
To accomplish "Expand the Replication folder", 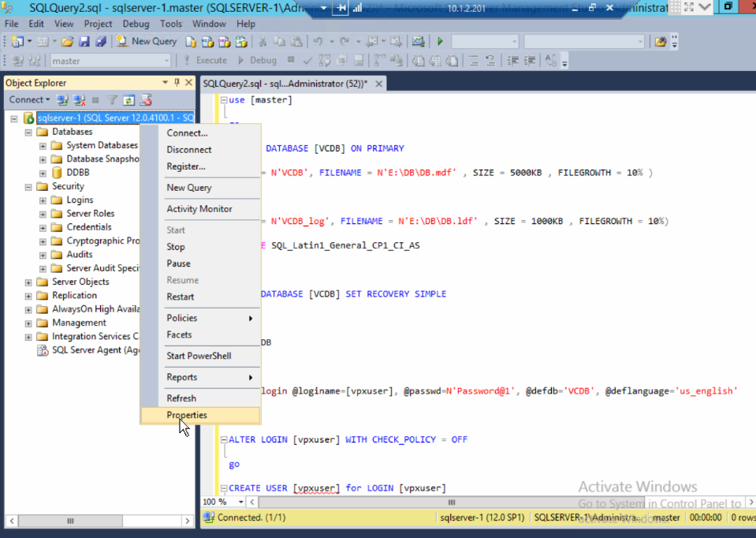I will [x=28, y=296].
